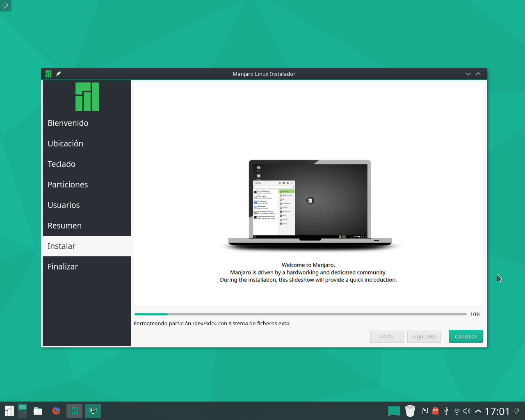Select the Teclado step in sidebar
This screenshot has height=420, width=525.
coord(87,164)
